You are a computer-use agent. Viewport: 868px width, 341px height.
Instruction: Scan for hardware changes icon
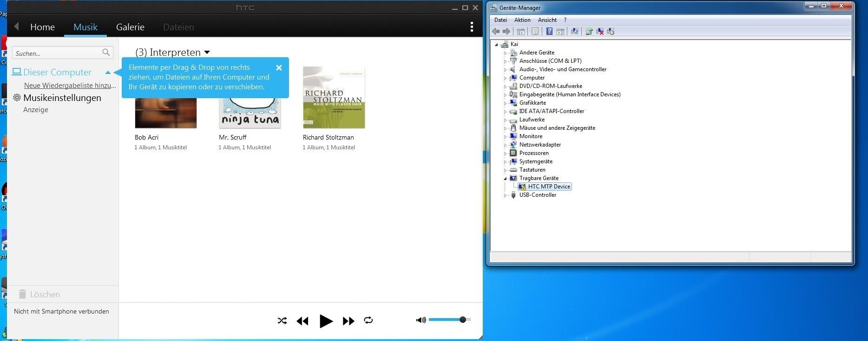coord(575,32)
